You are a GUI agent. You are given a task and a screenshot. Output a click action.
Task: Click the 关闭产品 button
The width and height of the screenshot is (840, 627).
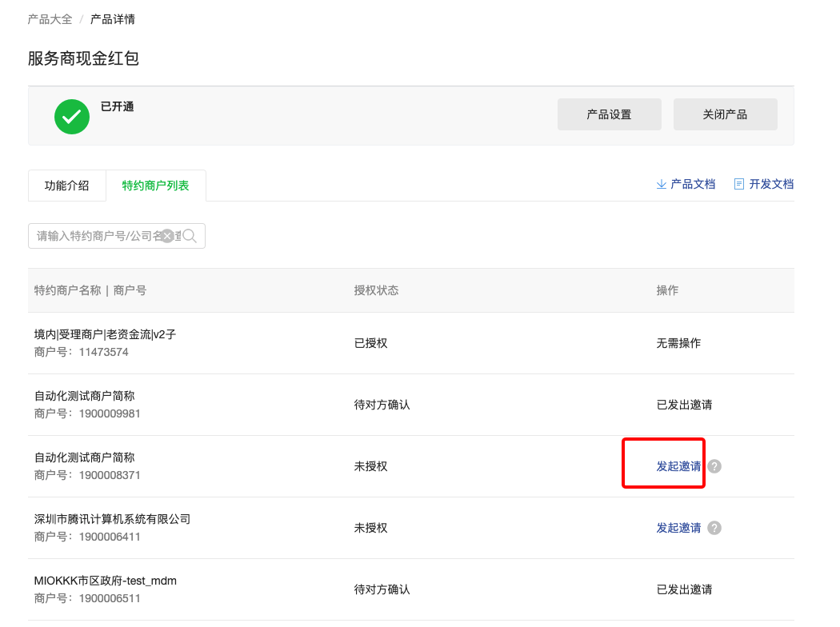pos(725,114)
